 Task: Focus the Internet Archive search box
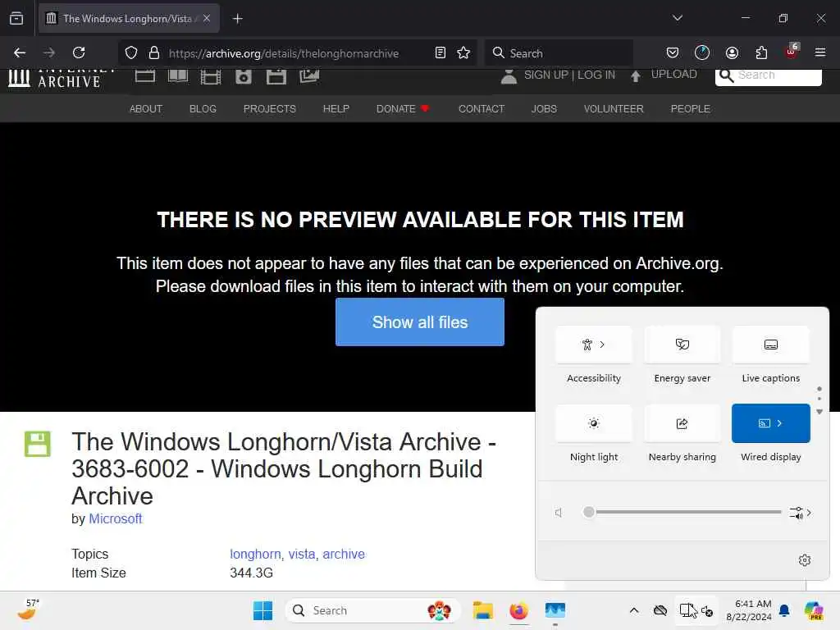(768, 76)
